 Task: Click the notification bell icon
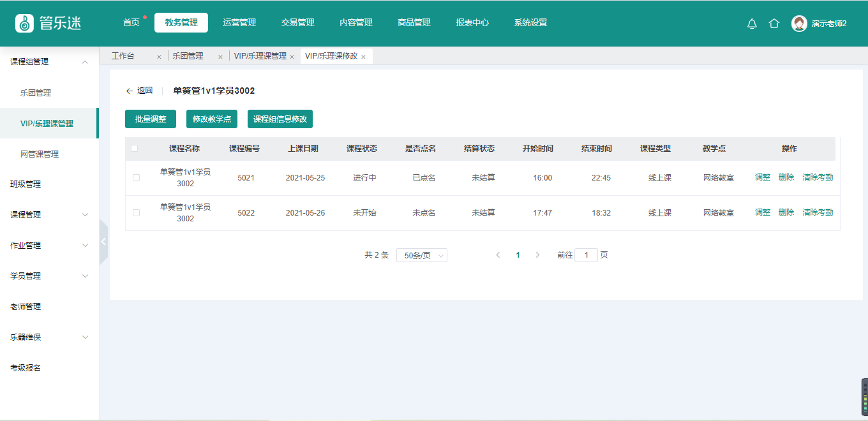point(752,24)
